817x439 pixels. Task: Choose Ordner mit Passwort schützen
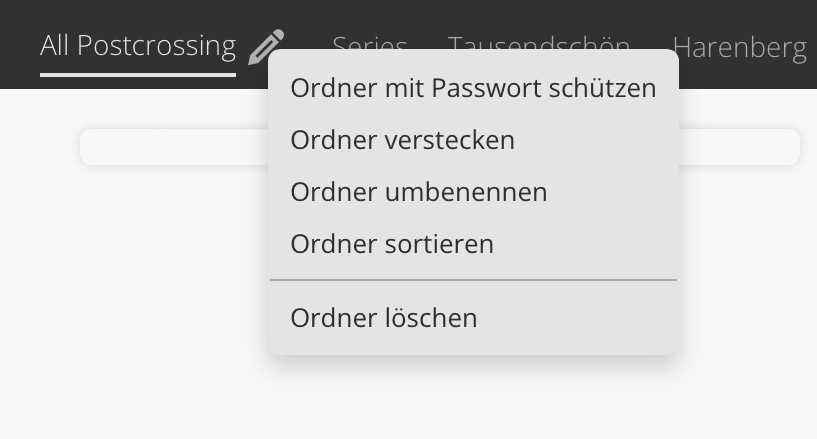[473, 88]
